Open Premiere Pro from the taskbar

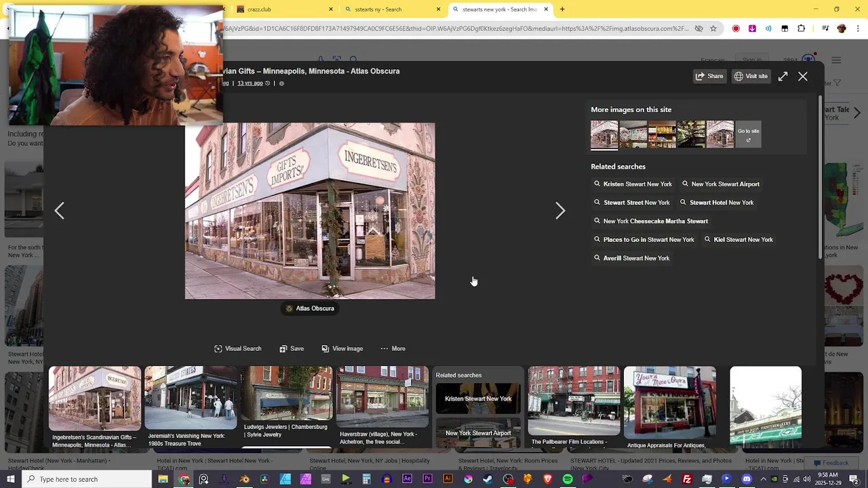pos(427,479)
